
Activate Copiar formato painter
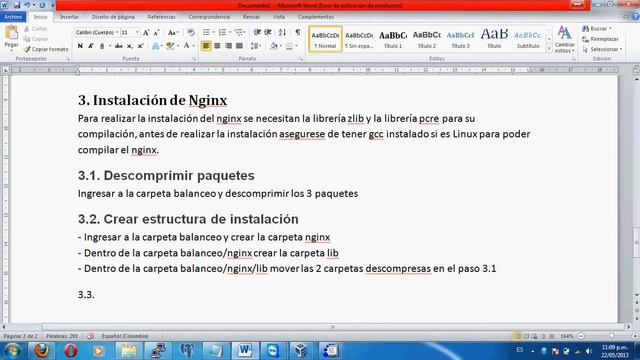(x=46, y=49)
